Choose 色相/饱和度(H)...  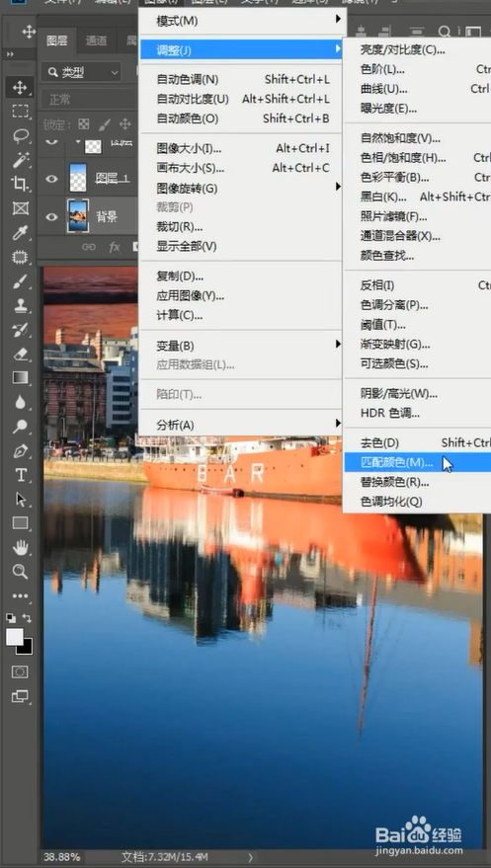[x=417, y=158]
